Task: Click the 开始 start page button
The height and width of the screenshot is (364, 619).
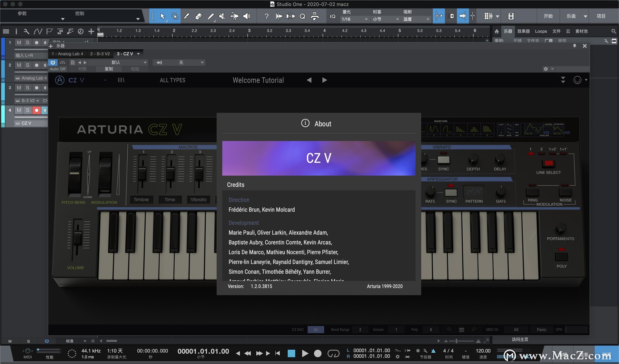Action: 548,16
